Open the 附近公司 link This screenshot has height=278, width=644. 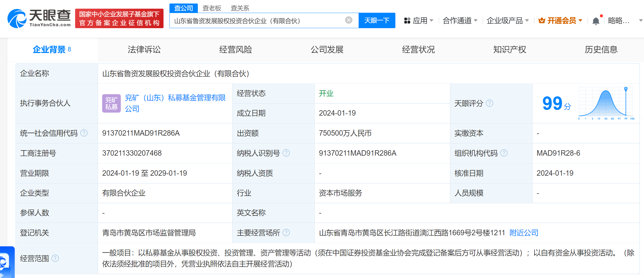click(x=524, y=233)
